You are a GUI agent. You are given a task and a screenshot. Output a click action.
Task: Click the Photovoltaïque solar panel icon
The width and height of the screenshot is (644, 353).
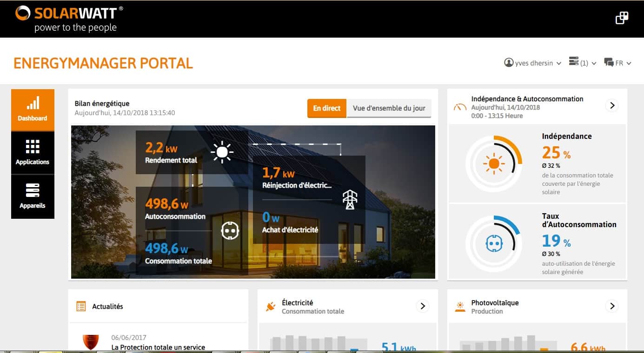pos(460,307)
